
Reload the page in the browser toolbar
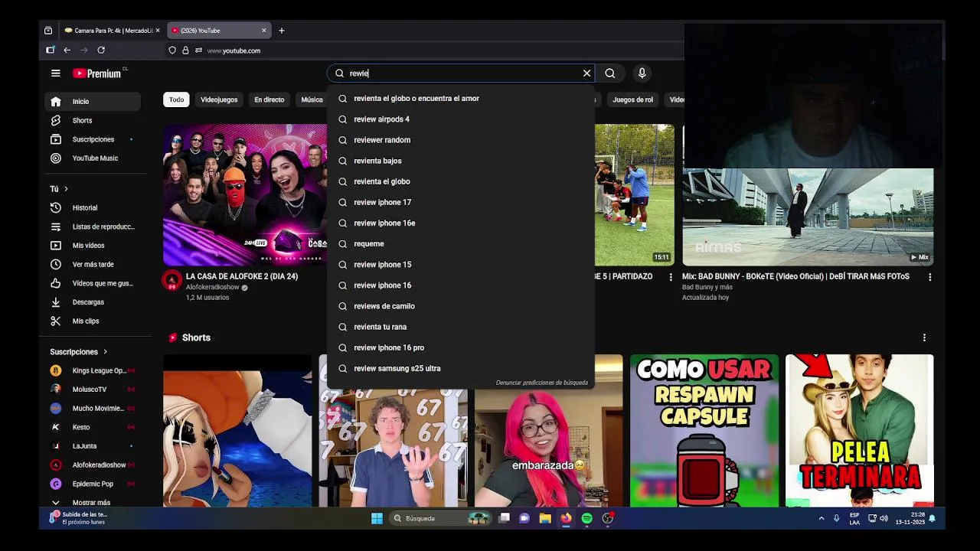(x=101, y=50)
